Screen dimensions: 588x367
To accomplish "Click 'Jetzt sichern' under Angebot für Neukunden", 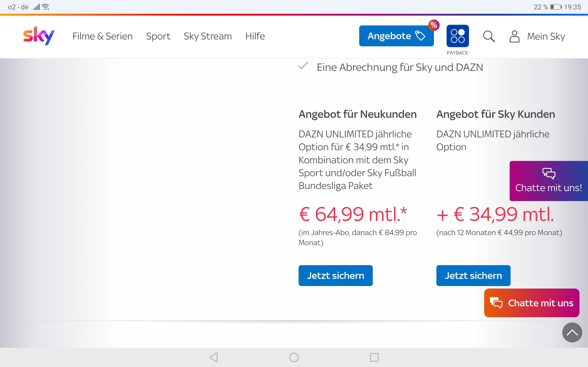I will pos(335,275).
